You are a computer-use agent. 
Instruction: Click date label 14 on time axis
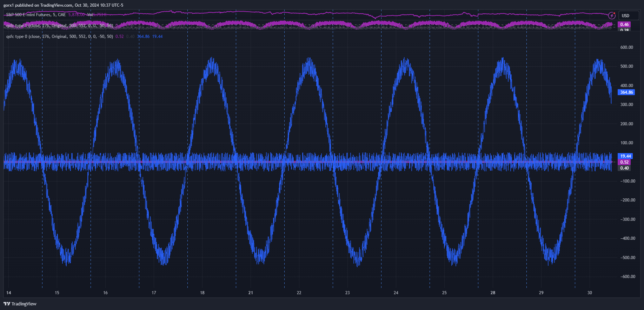pos(8,293)
